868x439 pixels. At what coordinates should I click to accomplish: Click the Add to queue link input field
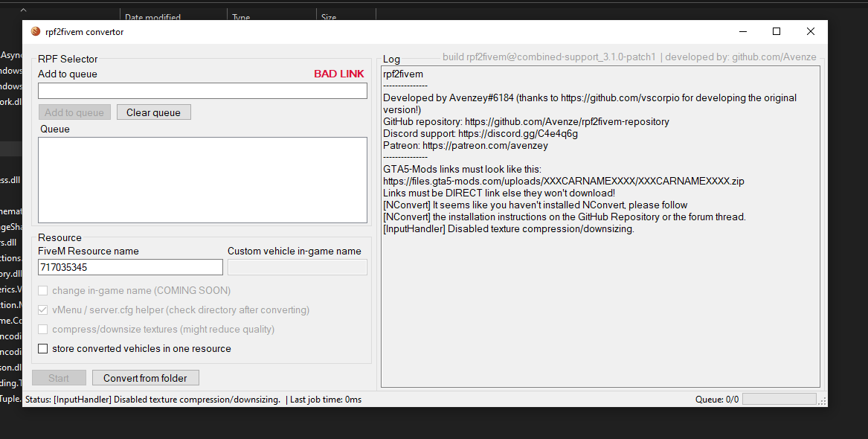202,91
